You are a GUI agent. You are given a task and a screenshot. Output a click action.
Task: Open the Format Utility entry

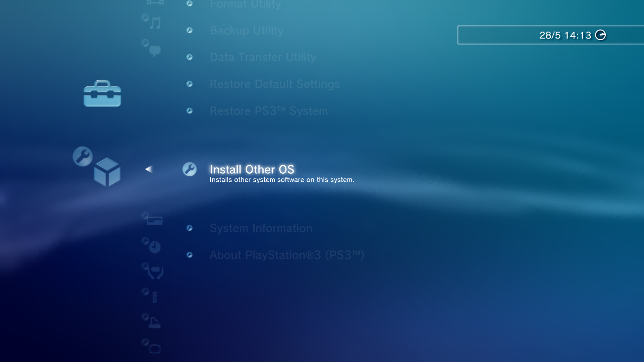(245, 4)
